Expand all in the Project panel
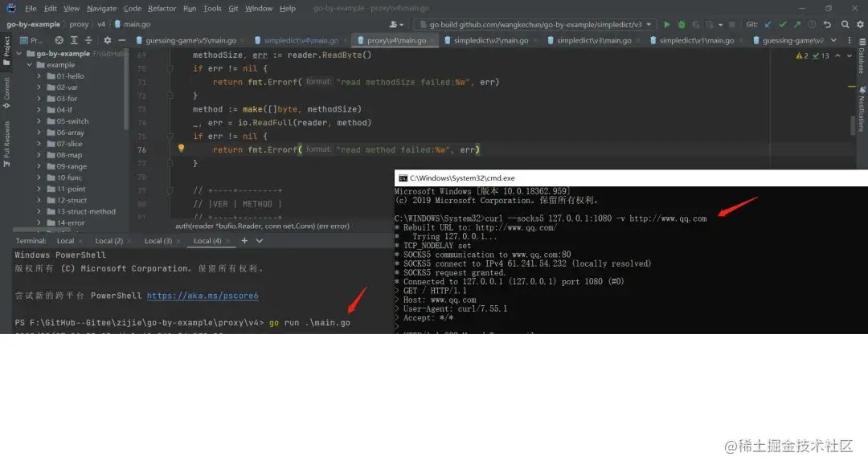Viewport: 868px width, 469px height. [x=74, y=40]
